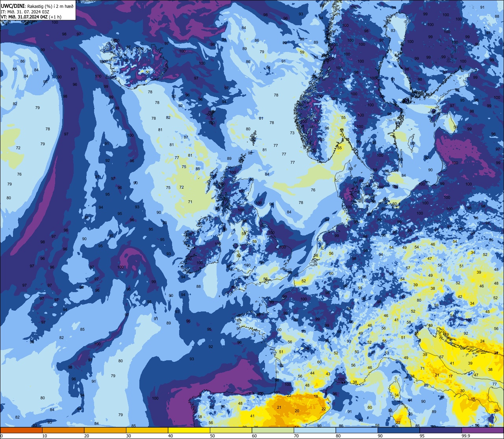Click the '15' humidity value over southern Italy
504x439 pixels.
[x=473, y=399]
